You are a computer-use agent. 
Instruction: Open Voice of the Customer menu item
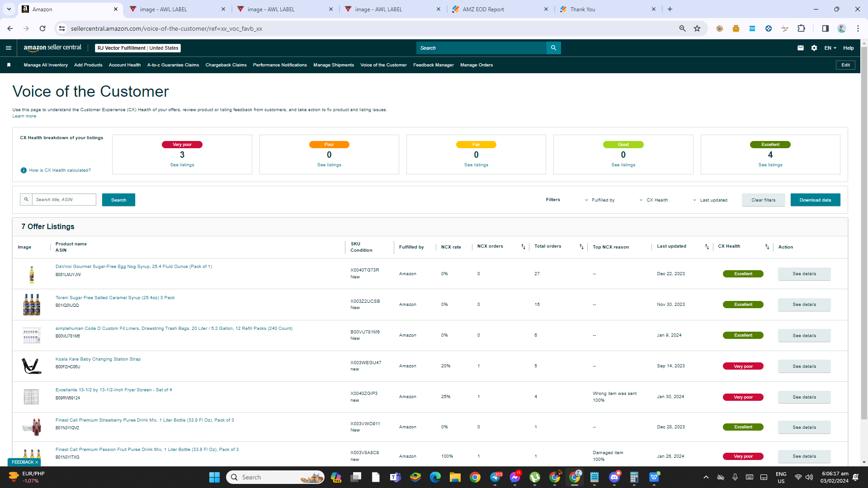point(383,65)
